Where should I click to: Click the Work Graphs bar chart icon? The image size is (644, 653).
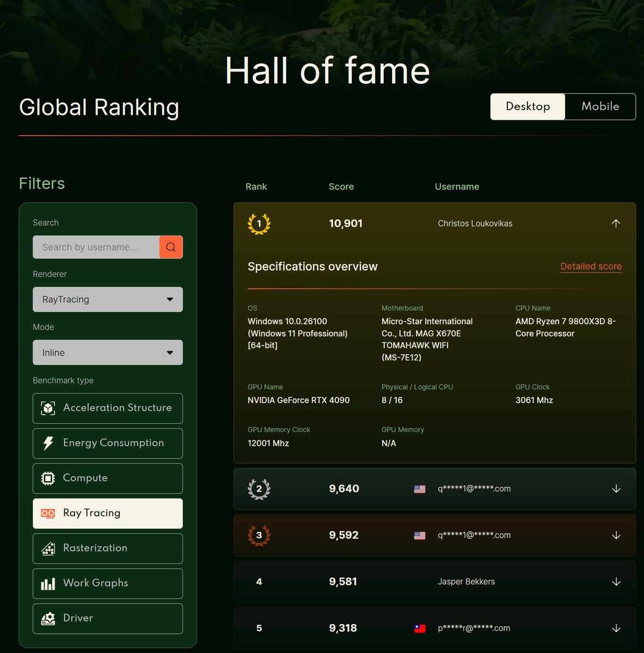48,583
